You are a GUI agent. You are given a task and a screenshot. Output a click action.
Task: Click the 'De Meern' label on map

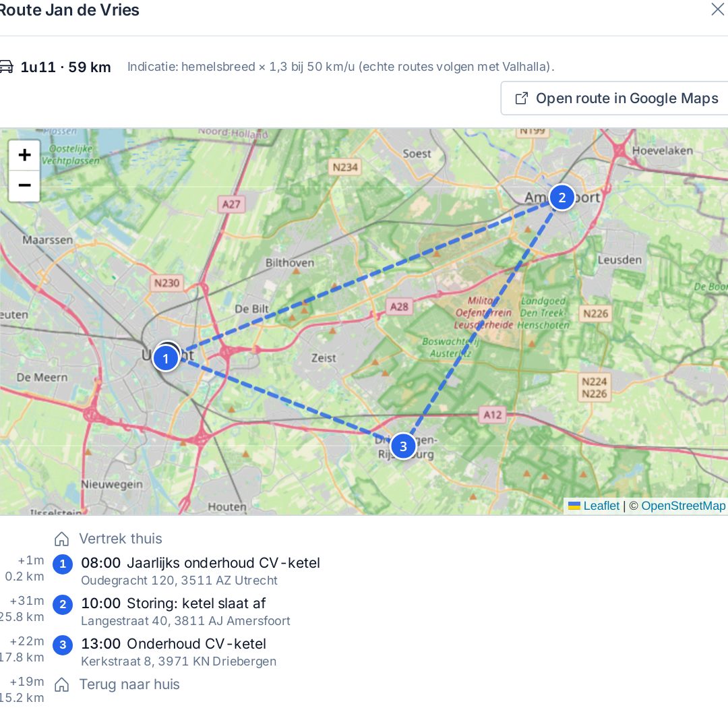click(x=42, y=378)
